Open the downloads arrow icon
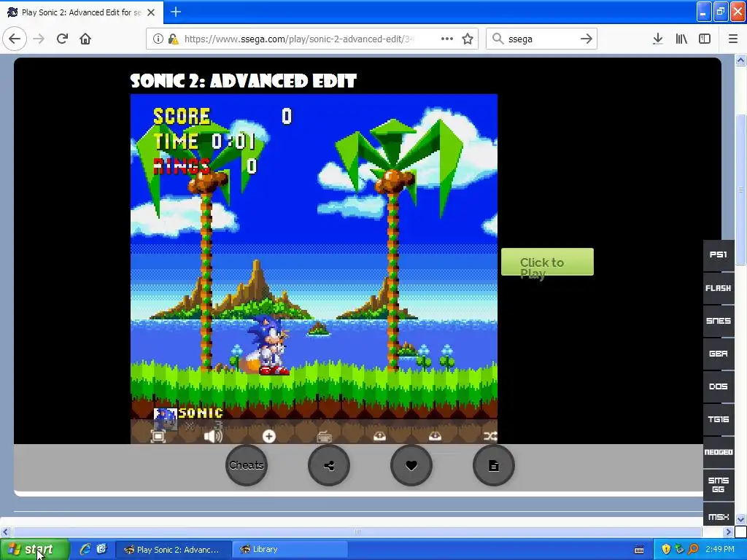The height and width of the screenshot is (560, 747). (x=658, y=39)
